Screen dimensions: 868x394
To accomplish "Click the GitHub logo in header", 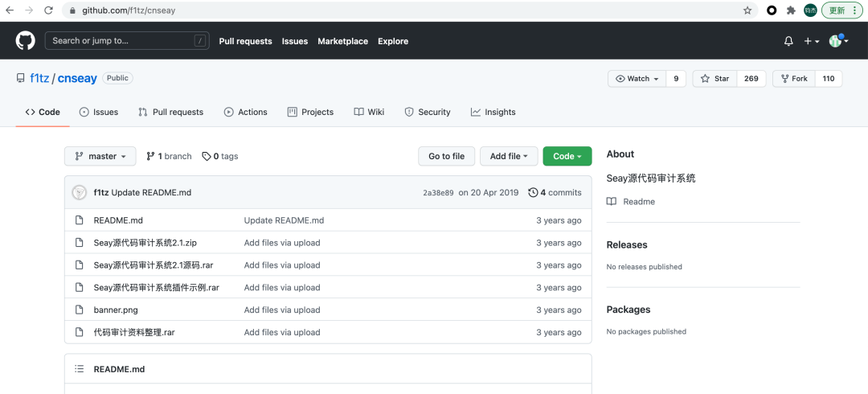I will point(26,41).
